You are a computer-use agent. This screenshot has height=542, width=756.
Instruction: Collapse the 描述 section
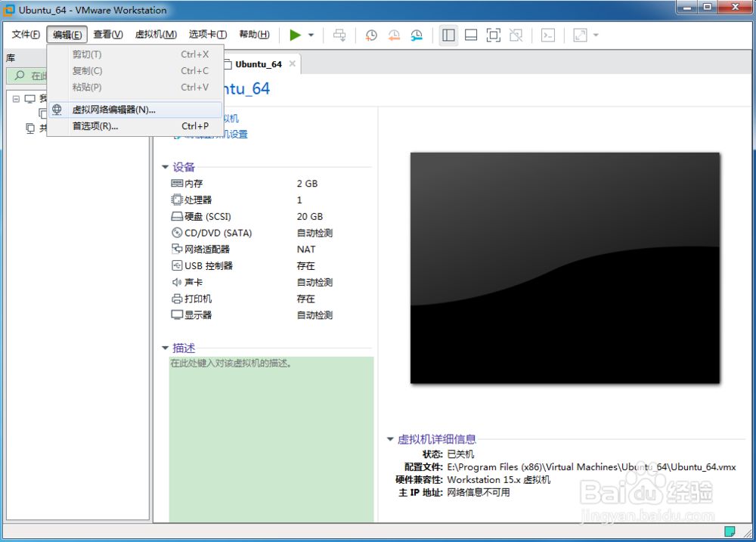pos(165,348)
